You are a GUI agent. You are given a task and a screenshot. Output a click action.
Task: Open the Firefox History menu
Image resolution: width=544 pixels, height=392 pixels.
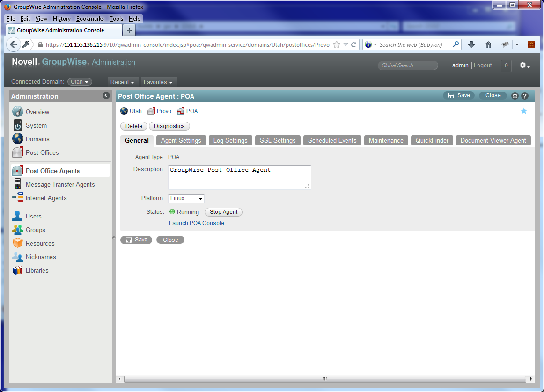point(62,19)
